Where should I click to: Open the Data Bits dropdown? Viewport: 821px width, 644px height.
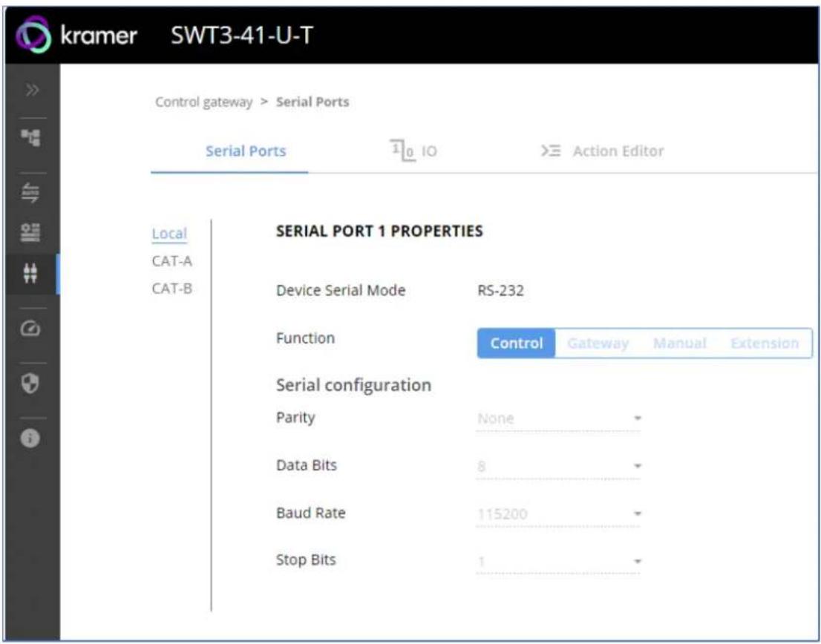click(558, 466)
